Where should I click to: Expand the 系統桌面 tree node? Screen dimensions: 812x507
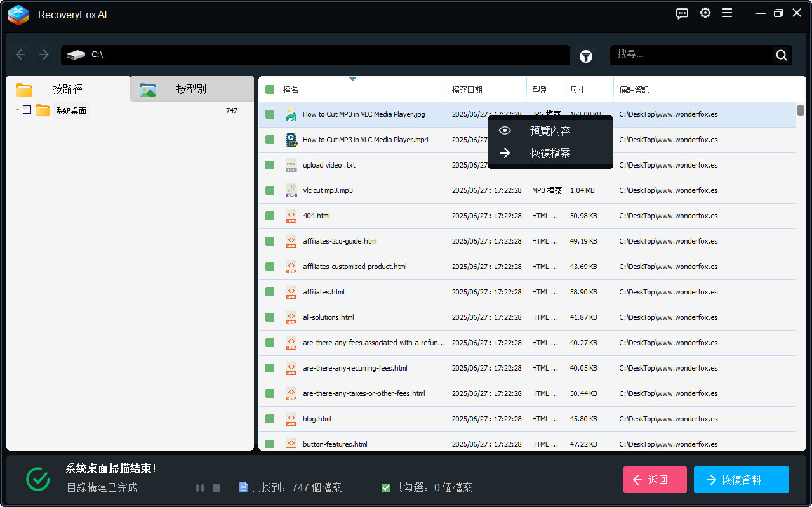(17, 110)
